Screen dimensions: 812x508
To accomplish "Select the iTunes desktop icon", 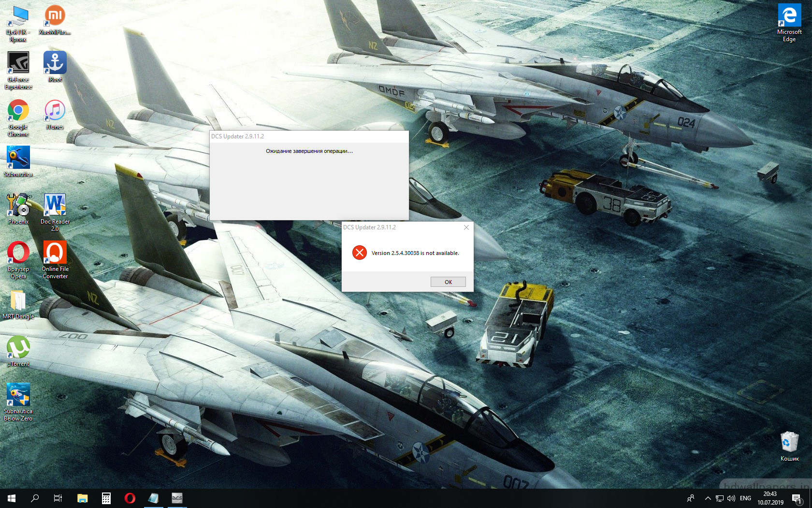I will point(55,115).
